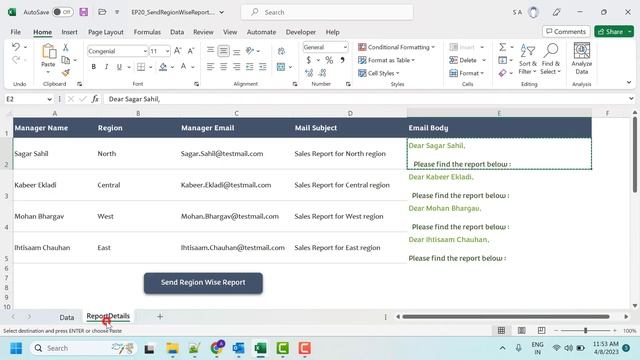The height and width of the screenshot is (360, 640).
Task: Expand Cell Styles menu
Action: (x=378, y=73)
